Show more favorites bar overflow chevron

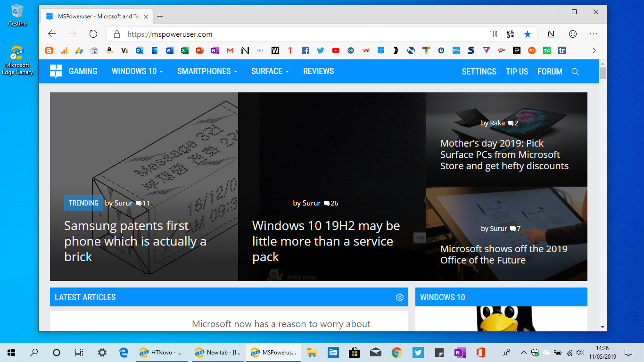[594, 50]
